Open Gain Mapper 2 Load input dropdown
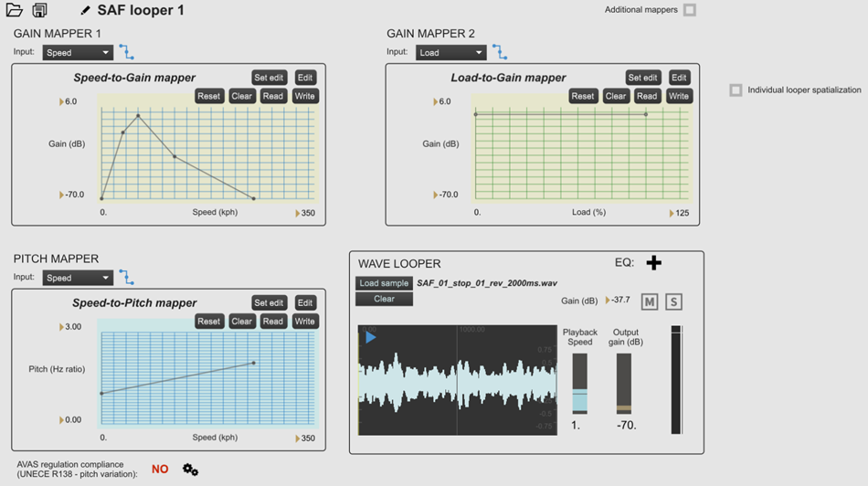The height and width of the screenshot is (486, 868). tap(450, 53)
